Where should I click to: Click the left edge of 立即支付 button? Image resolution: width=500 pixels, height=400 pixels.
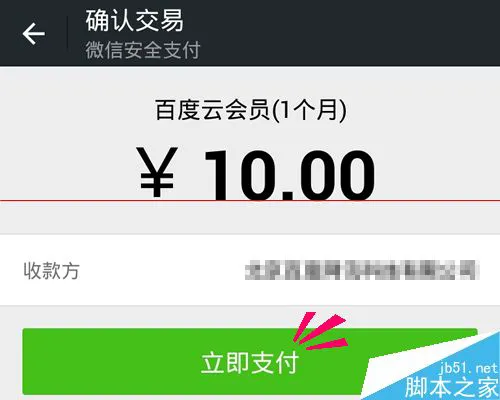pyautogui.click(x=30, y=361)
